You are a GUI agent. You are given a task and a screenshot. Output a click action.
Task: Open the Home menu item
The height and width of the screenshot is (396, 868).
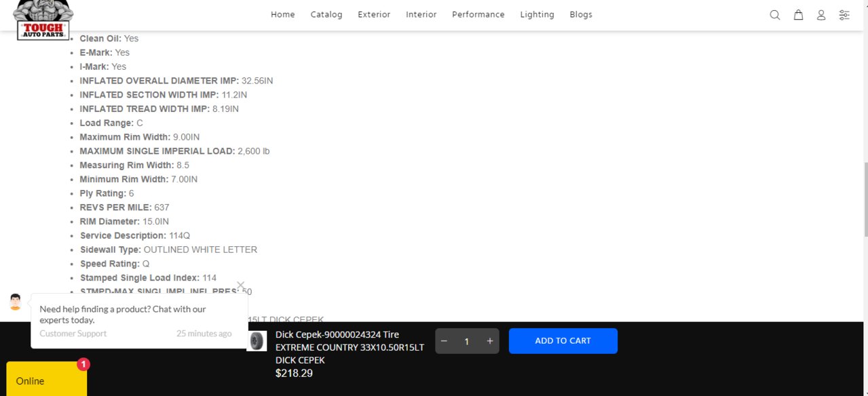click(283, 14)
